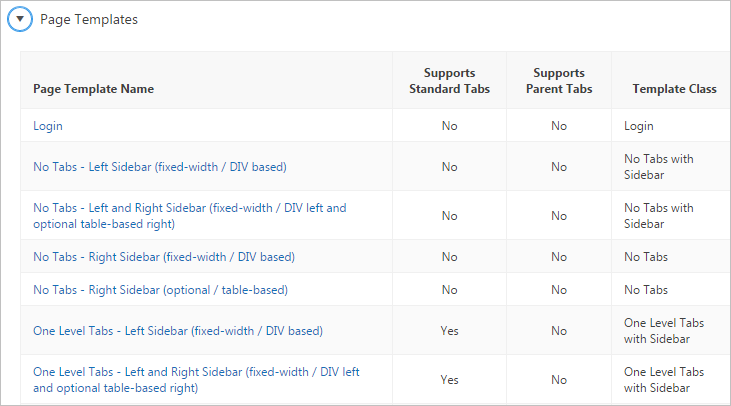This screenshot has height=406, width=731.
Task: Select the Login template class cell
Action: coord(639,126)
